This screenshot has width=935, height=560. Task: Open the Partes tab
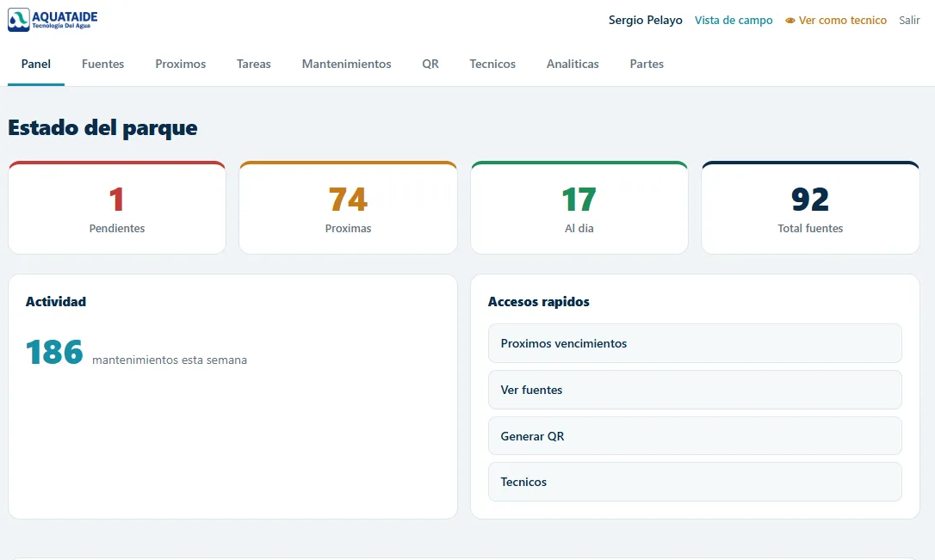[647, 64]
